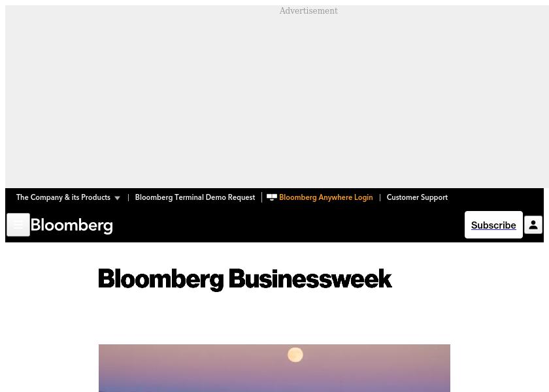Viewport: 549px width, 392px height.
Task: Click the Bloomberg Anywhere monitor icon
Action: pos(272,197)
